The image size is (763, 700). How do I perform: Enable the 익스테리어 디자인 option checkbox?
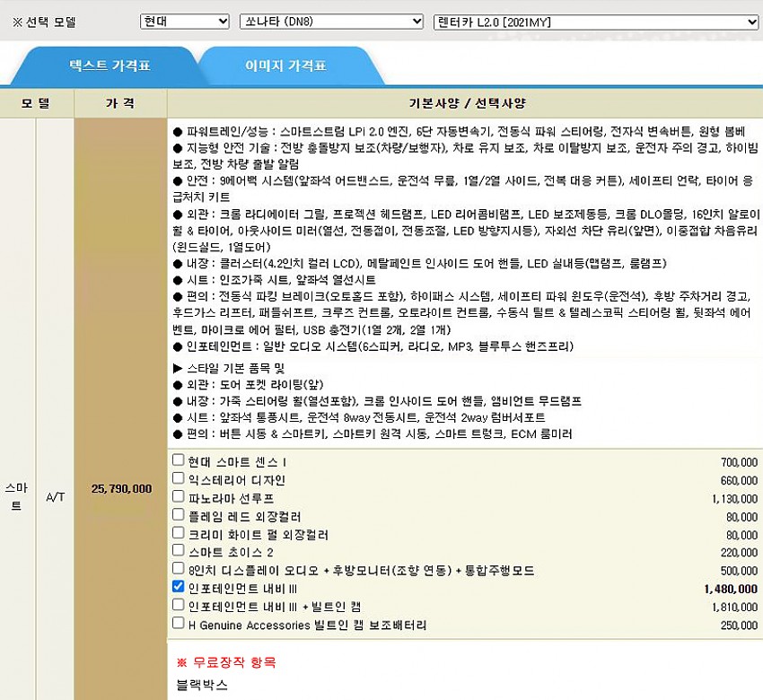pos(179,479)
